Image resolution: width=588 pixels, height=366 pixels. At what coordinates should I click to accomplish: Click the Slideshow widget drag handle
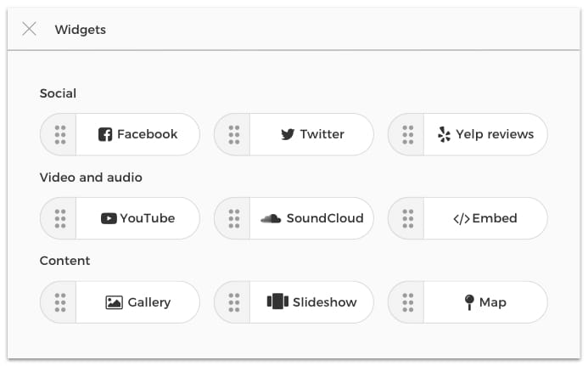pos(233,302)
